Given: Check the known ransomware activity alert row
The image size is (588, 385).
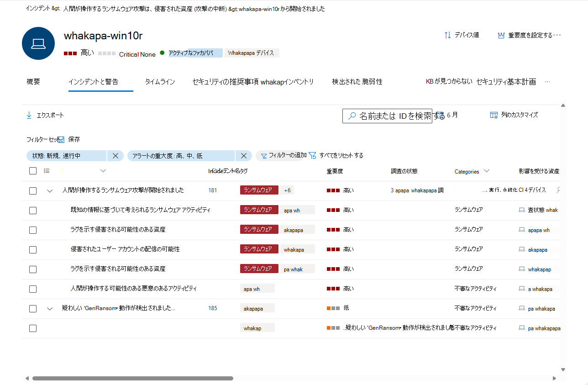Looking at the screenshot, I should click(33, 211).
